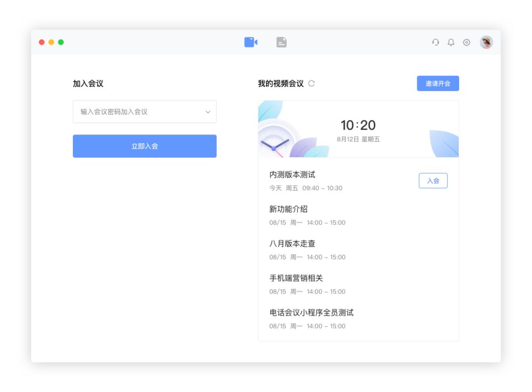Image resolution: width=532 pixels, height=392 pixels.
Task: Minimize the window with the yellow button
Action: (51, 42)
